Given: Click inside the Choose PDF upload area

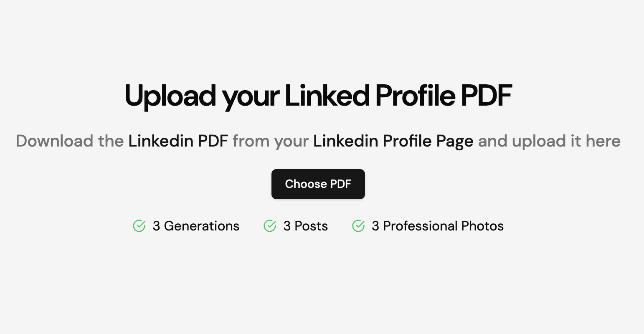Looking at the screenshot, I should pos(318,184).
